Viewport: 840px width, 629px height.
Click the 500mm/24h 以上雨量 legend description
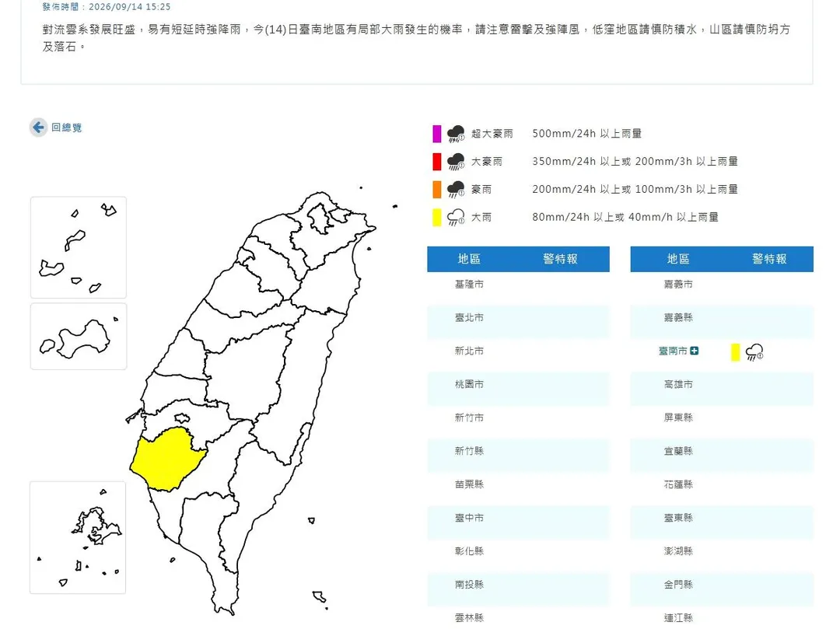point(586,133)
